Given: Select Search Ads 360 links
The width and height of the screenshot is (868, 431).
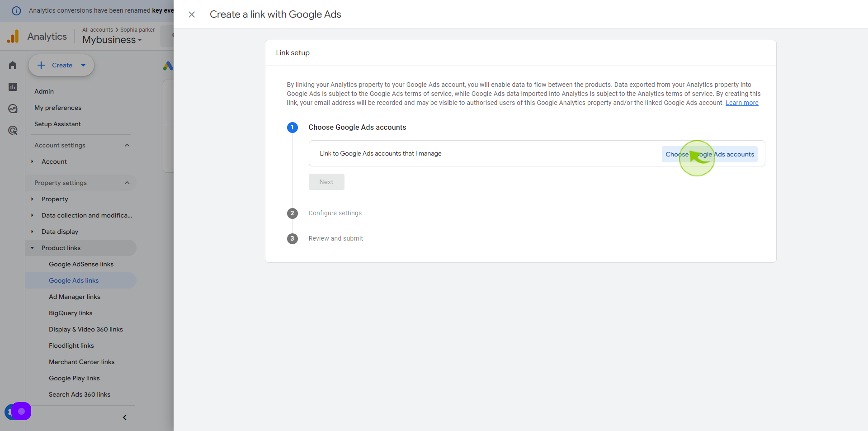Looking at the screenshot, I should point(80,394).
